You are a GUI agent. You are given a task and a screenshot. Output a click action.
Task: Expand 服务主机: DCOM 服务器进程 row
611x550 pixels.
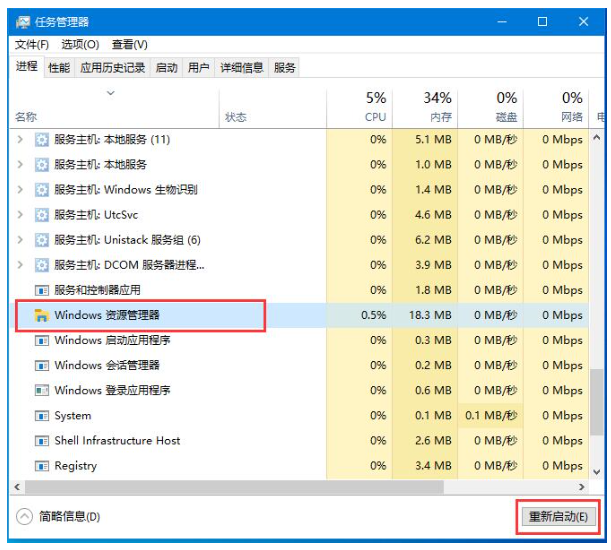(21, 265)
